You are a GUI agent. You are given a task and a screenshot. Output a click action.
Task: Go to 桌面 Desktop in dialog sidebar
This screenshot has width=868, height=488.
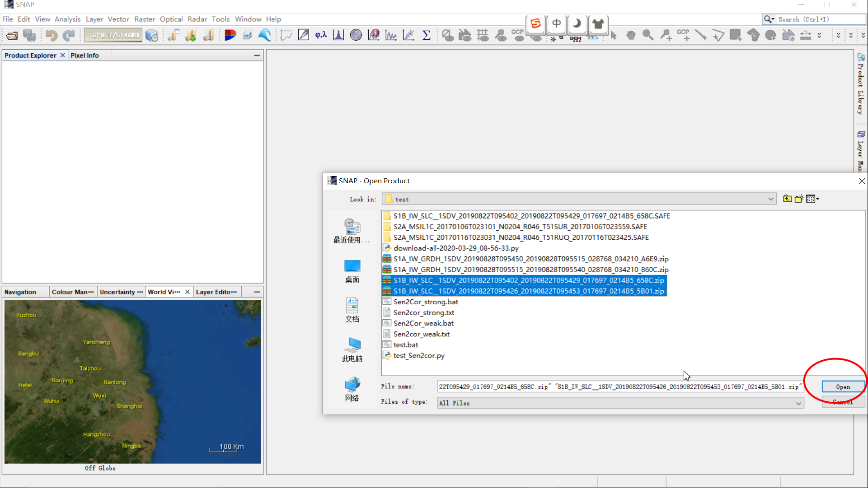352,271
